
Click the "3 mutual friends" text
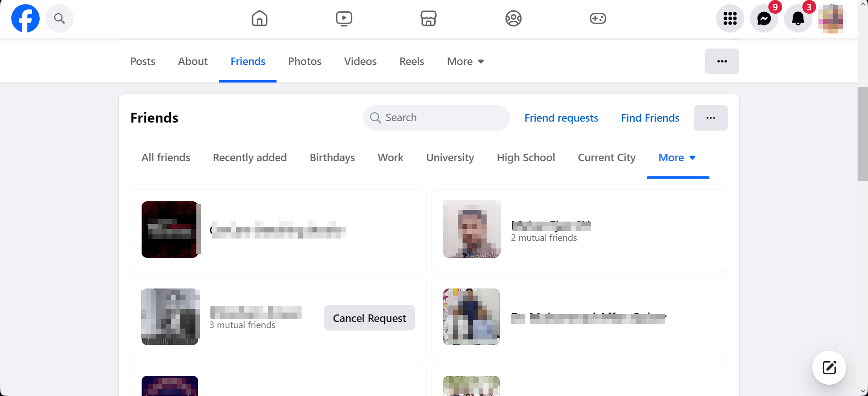click(242, 325)
